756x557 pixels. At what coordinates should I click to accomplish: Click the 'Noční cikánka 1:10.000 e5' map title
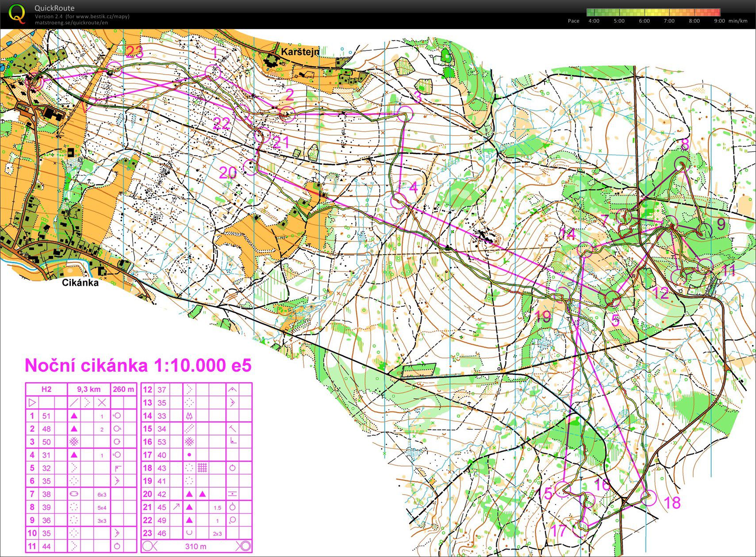click(x=138, y=366)
